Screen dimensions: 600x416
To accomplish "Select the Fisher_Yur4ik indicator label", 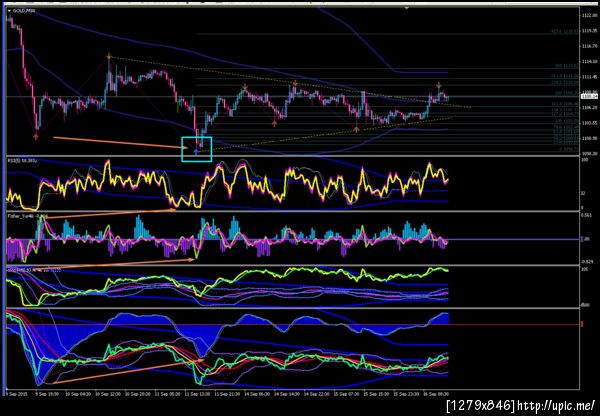I will coord(28,216).
